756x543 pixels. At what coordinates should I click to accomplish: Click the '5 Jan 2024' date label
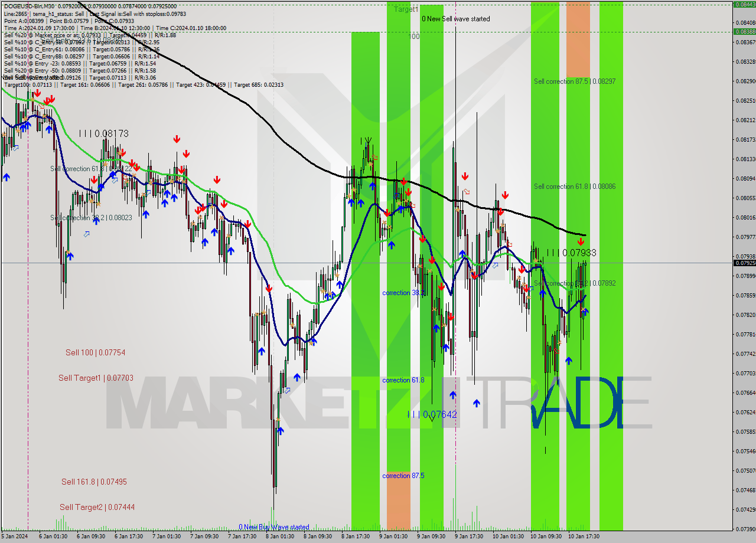pos(15,537)
